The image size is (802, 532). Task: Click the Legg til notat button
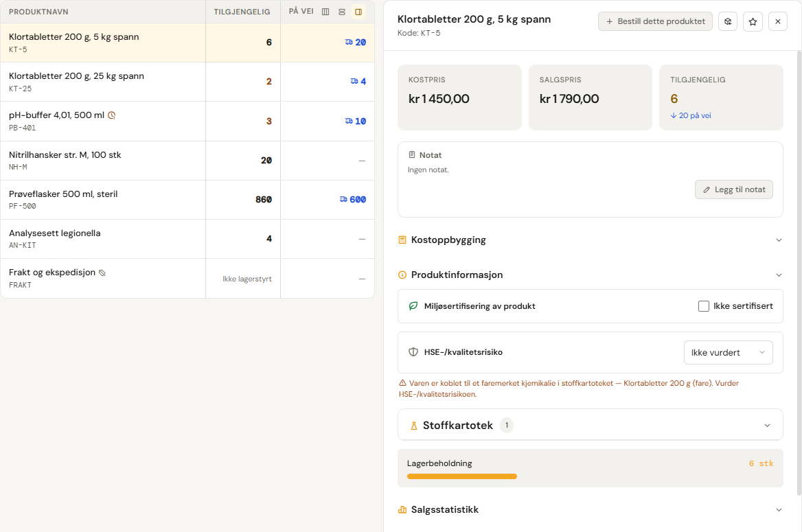[x=734, y=189]
